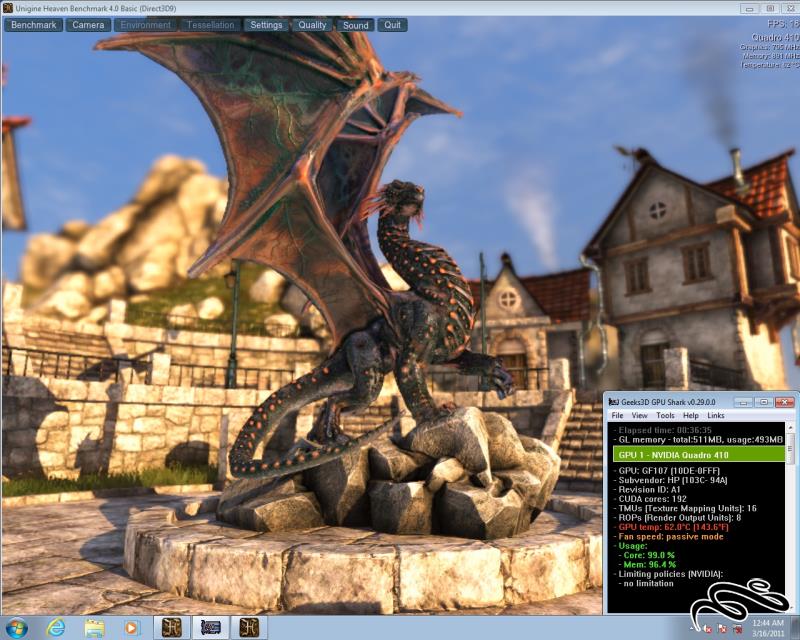Open the taskbar clock showing 12:44 AM
Image resolution: width=800 pixels, height=640 pixels.
coord(768,628)
